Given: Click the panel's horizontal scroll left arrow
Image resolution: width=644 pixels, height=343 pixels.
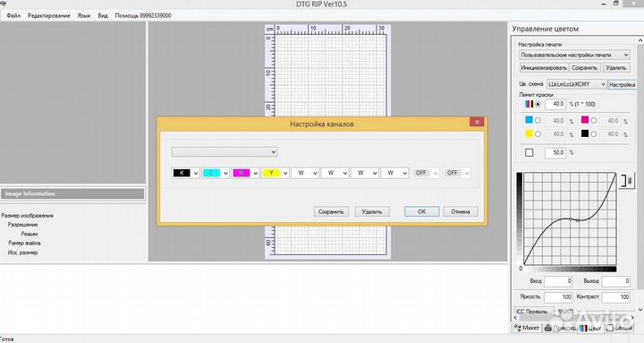Looking at the screenshot, I should tap(515, 318).
